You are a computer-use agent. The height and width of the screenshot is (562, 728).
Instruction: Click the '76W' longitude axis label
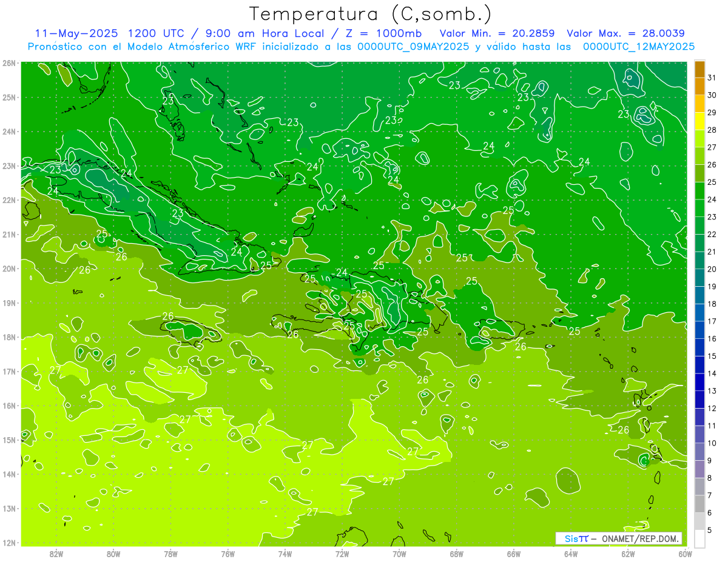point(228,554)
